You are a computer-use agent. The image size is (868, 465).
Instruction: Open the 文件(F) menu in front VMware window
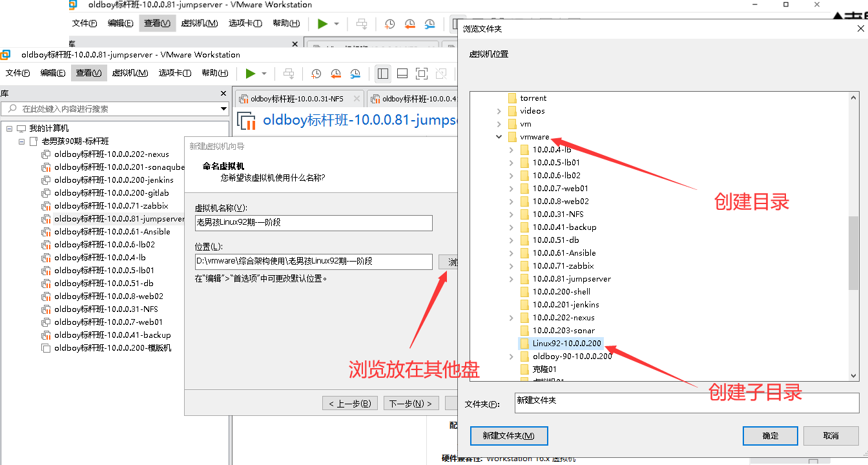coord(18,73)
